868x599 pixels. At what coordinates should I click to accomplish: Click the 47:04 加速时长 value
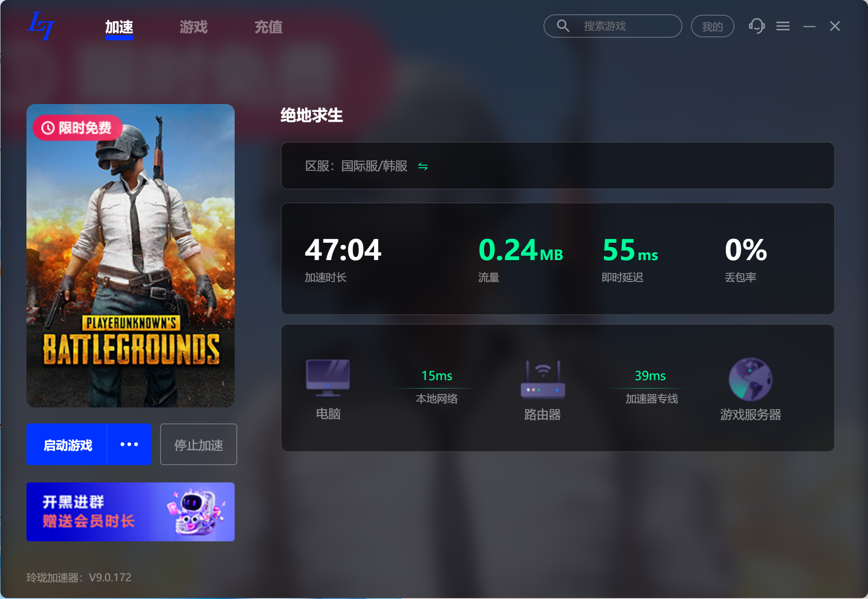point(343,250)
